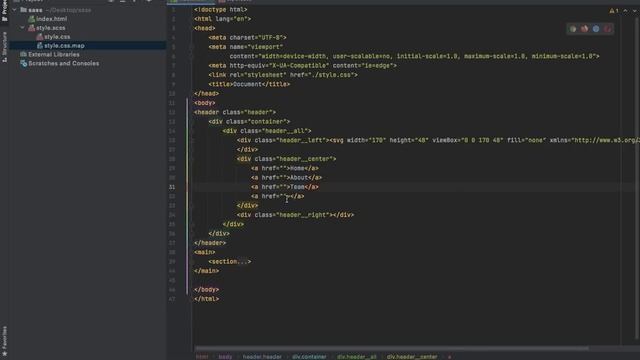The image size is (640, 360).
Task: Click the Scratches and Consoles icon
Action: (23, 63)
